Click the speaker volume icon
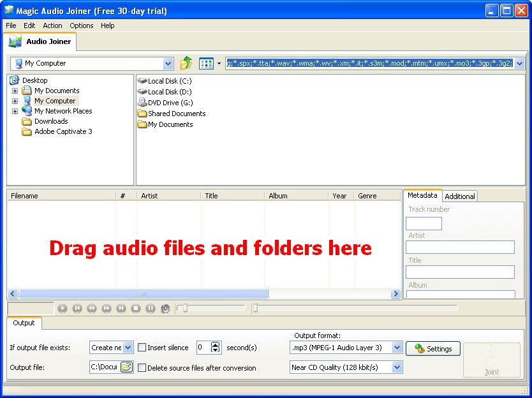Screen dimensions: 532x398 coord(165,309)
